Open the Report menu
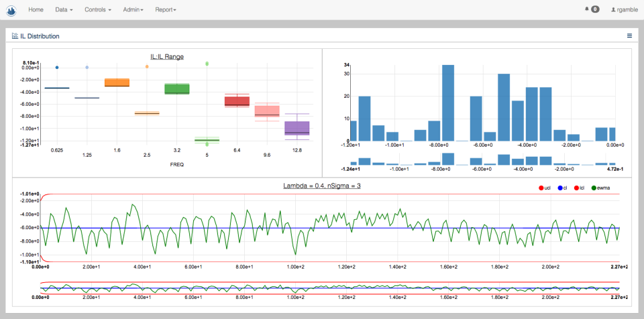The image size is (644, 319). tap(166, 10)
